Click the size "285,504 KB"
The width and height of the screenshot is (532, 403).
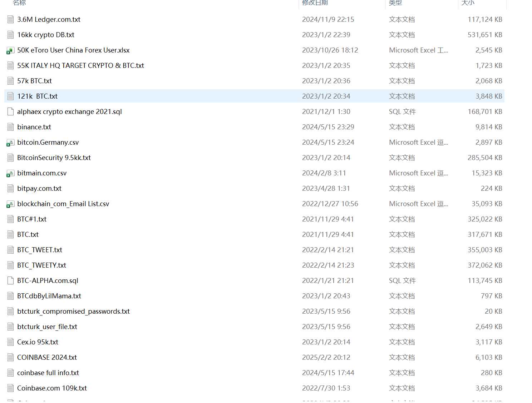pos(485,158)
